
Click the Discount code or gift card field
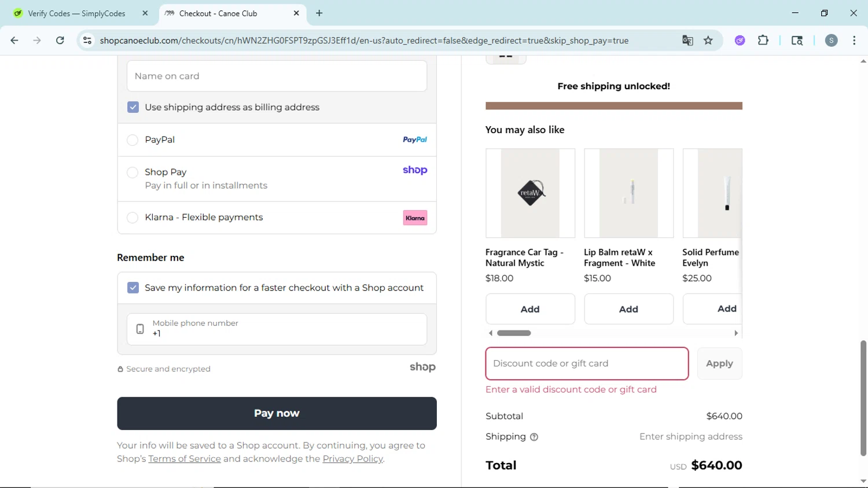(x=587, y=364)
